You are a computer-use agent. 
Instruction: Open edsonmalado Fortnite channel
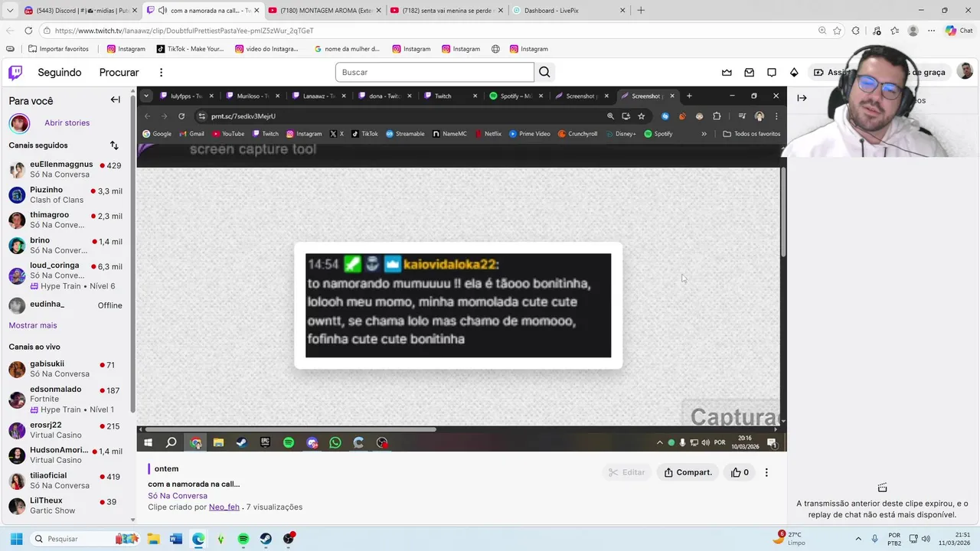coord(65,399)
